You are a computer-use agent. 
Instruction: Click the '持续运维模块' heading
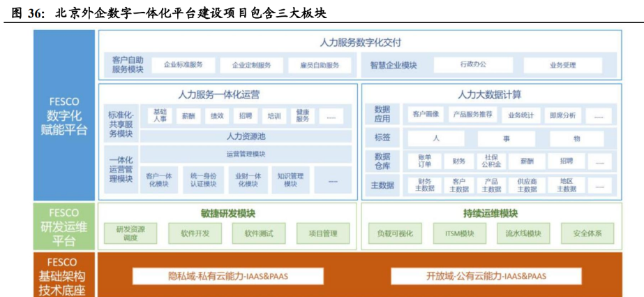491,214
